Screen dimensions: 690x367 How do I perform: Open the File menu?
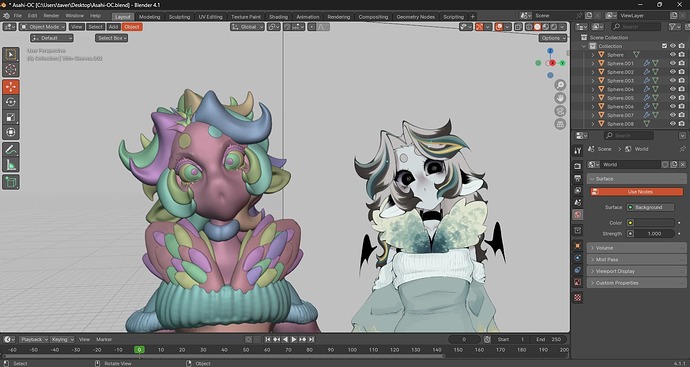pos(18,16)
